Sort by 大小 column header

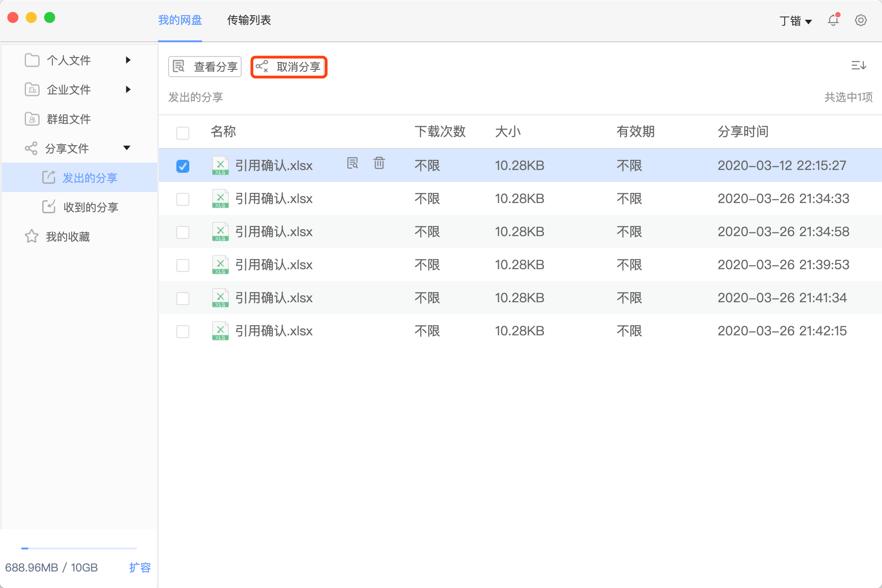point(508,132)
